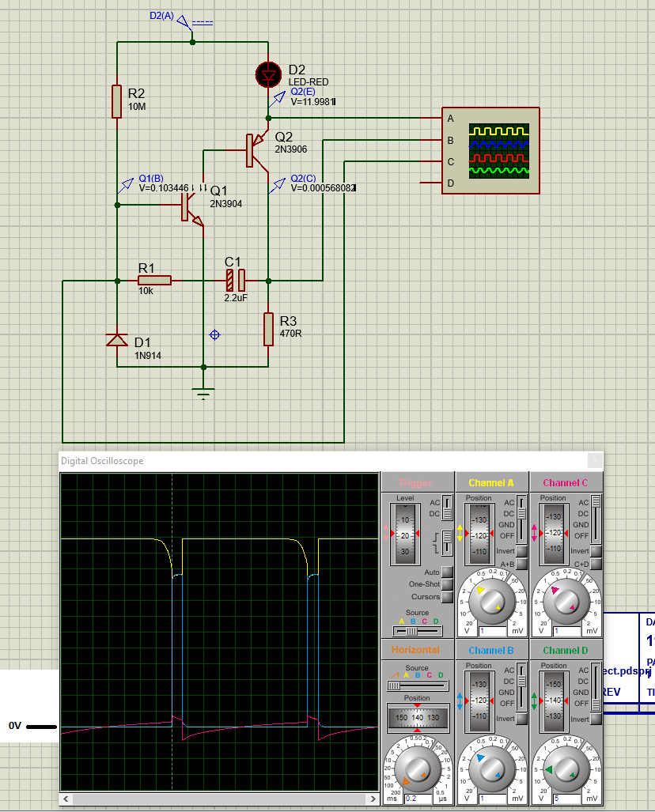This screenshot has height=812, width=655.
Task: Toggle Channel A Invert
Action: (x=522, y=551)
